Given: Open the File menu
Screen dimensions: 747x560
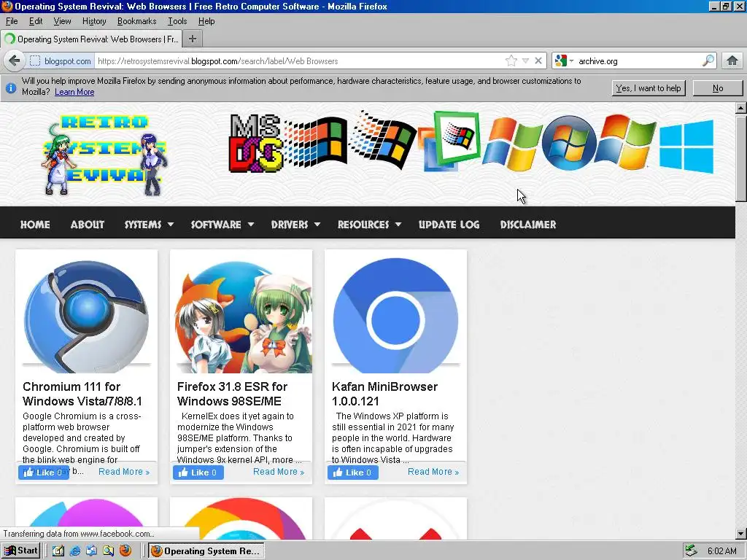Looking at the screenshot, I should [12, 21].
